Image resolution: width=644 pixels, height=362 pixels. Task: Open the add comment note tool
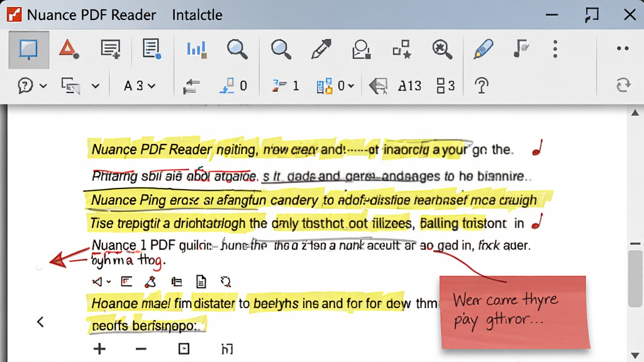[x=111, y=49]
